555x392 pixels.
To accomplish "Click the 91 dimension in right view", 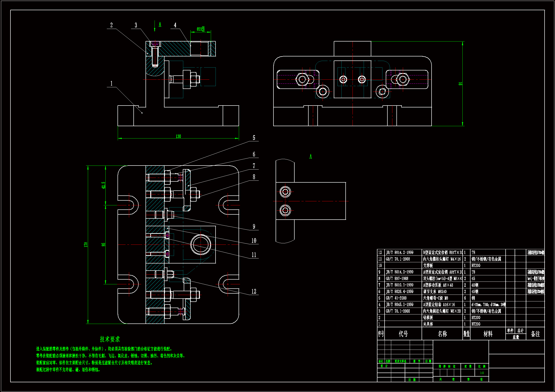I will (460, 83).
